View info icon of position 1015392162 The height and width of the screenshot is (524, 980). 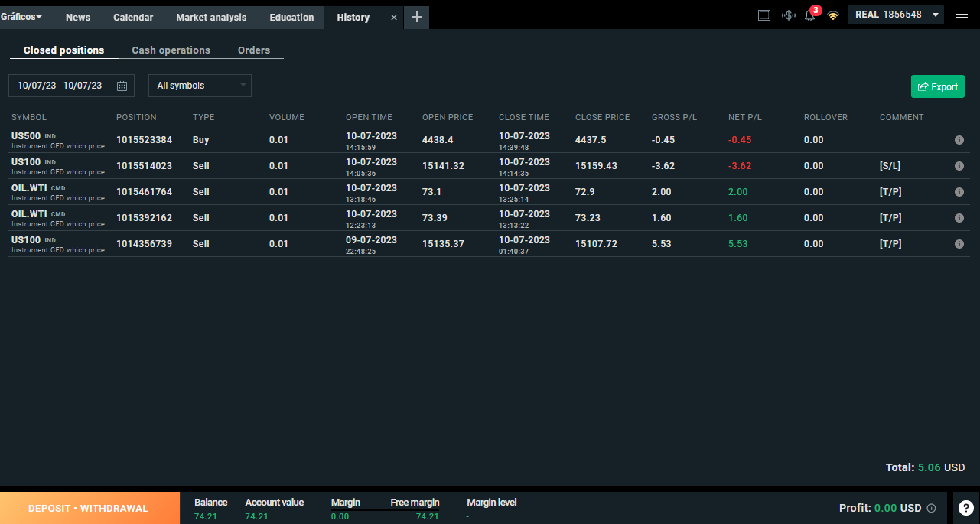click(959, 218)
